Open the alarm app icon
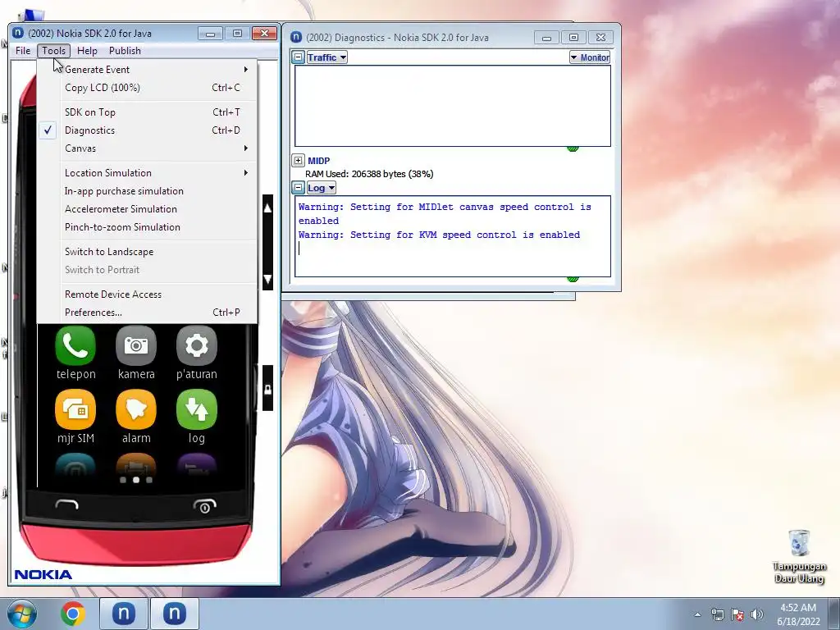This screenshot has height=630, width=840. click(136, 410)
